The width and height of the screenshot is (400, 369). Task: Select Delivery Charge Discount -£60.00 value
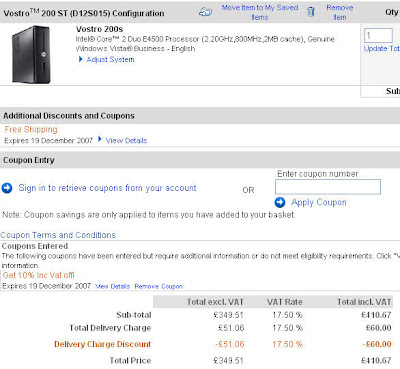click(x=377, y=344)
